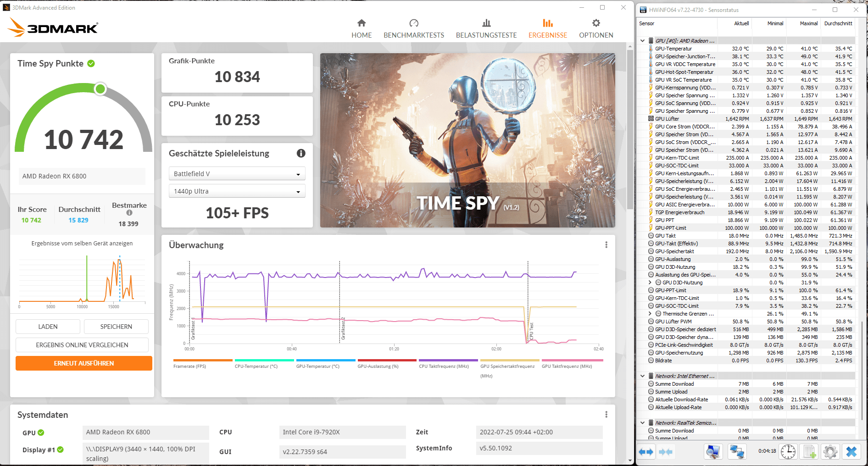
Task: Click the orange Ergebnisse chart icon
Action: 548,23
